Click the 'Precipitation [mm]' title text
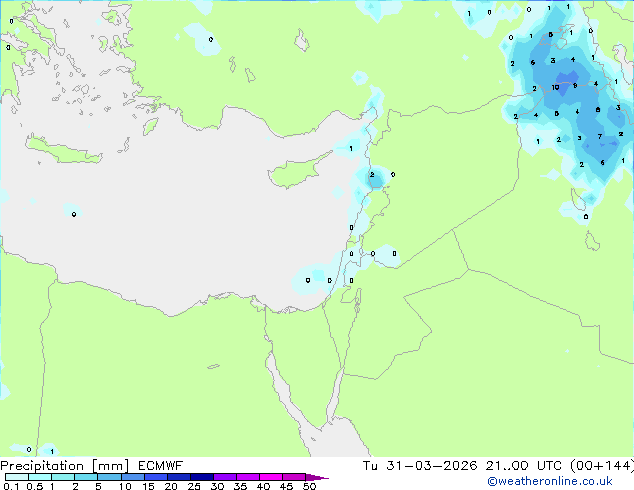Screen dimensions: 634x490 [x=65, y=466]
